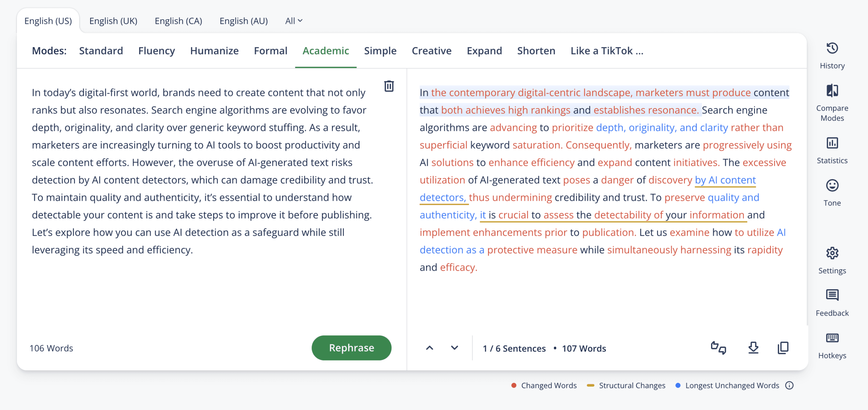The width and height of the screenshot is (868, 410).
Task: Copy the paraphrased text to clipboard
Action: click(783, 348)
